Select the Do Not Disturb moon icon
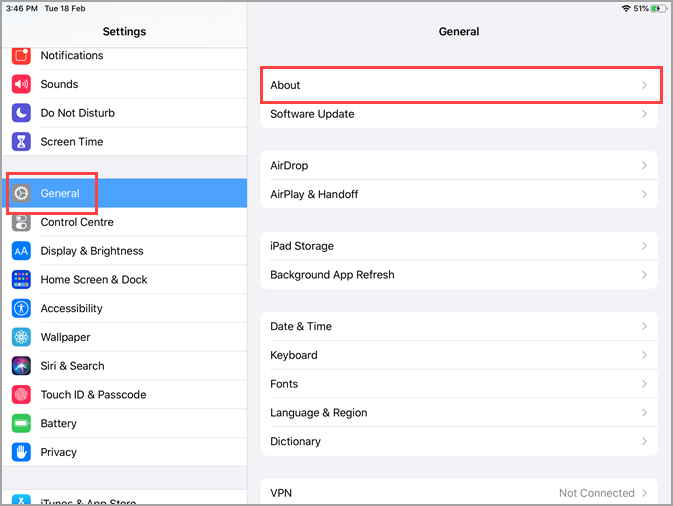The image size is (673, 506). 21,113
